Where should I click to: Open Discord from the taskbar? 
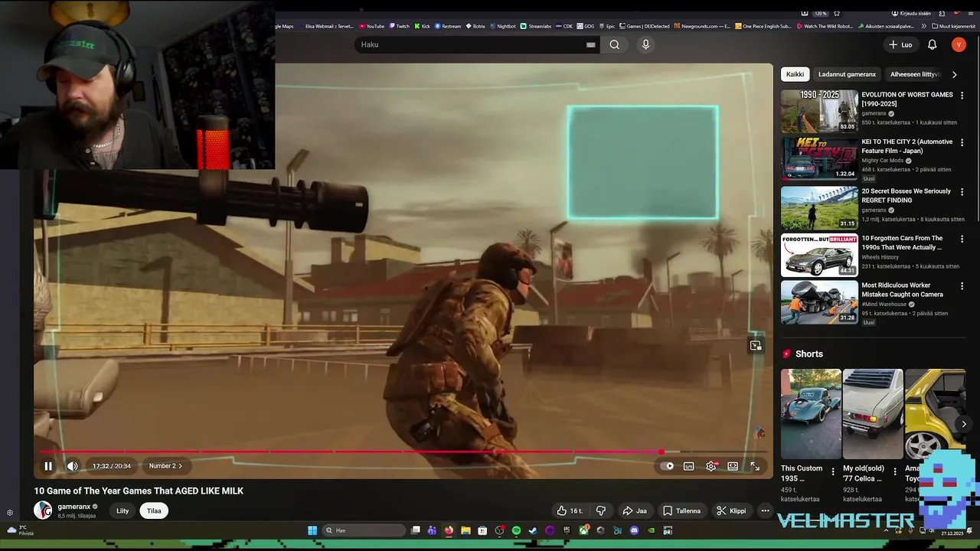(634, 530)
